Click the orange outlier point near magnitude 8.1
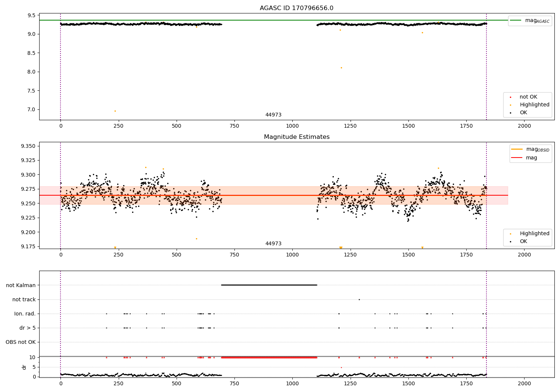 coord(341,68)
